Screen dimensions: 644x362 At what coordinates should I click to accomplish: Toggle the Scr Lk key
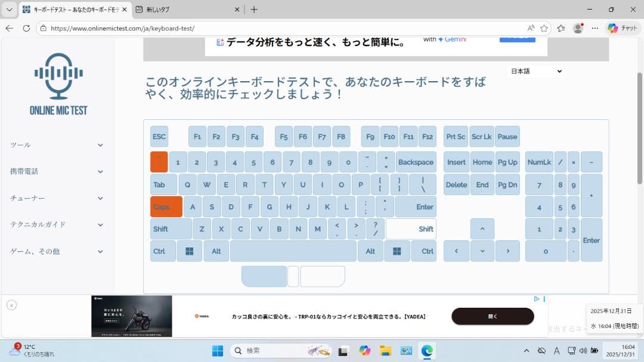pyautogui.click(x=481, y=136)
